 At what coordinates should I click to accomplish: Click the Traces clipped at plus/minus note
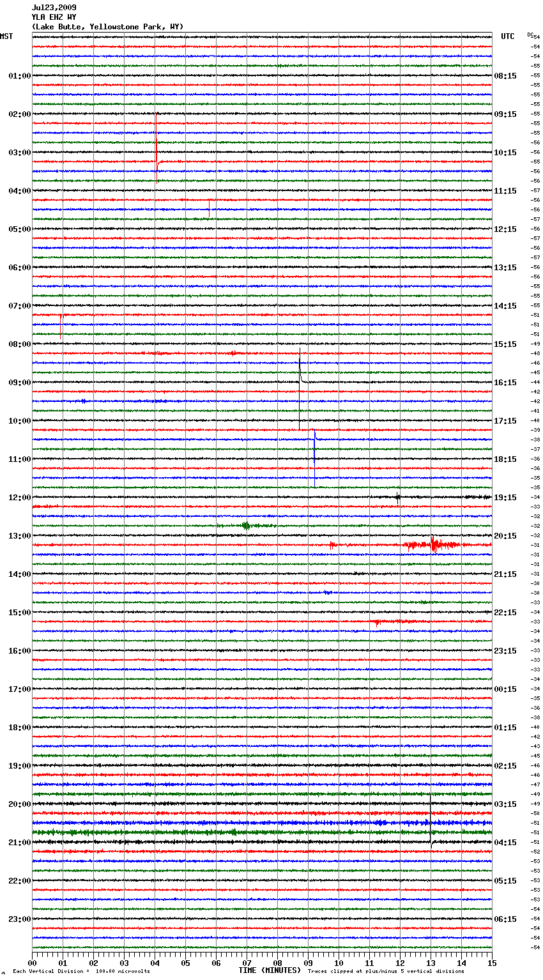coord(386,972)
